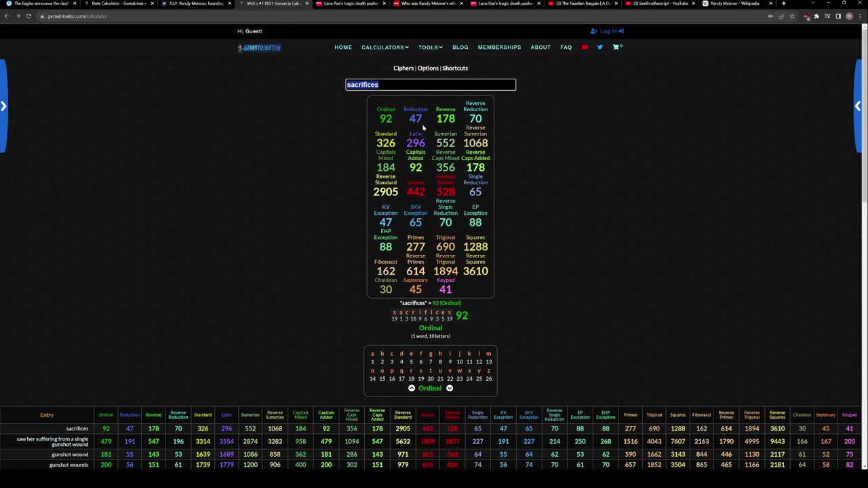Viewport: 868px width, 488px height.
Task: Click the gunshot wounds table row
Action: pos(431,465)
